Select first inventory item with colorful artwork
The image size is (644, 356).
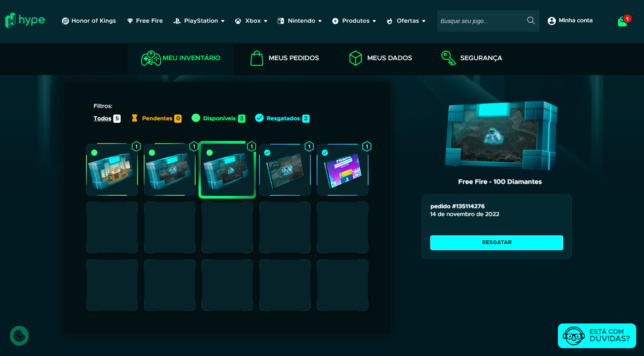pos(112,170)
